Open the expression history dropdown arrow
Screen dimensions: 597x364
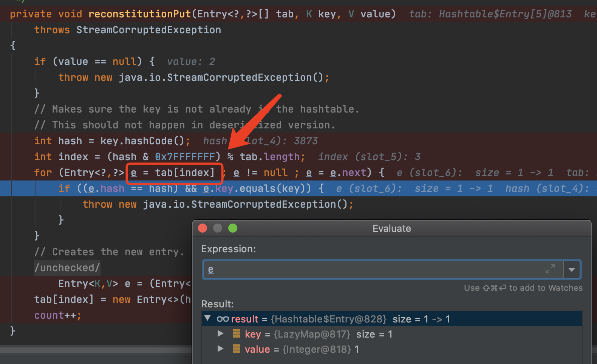(x=572, y=270)
